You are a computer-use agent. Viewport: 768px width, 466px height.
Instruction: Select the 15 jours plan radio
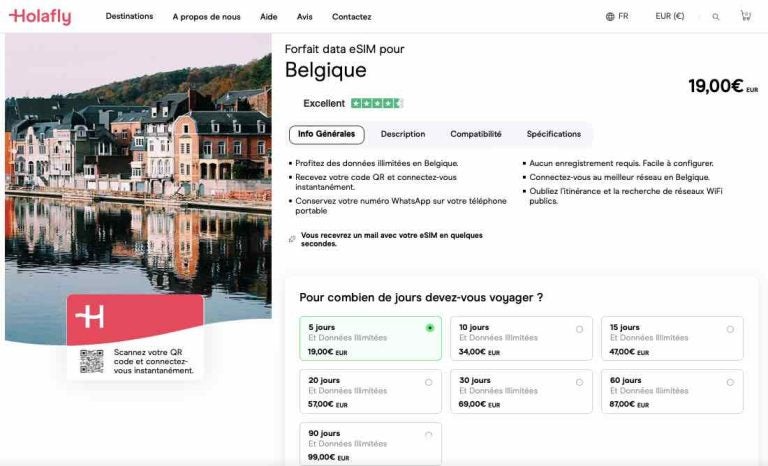tap(730, 328)
